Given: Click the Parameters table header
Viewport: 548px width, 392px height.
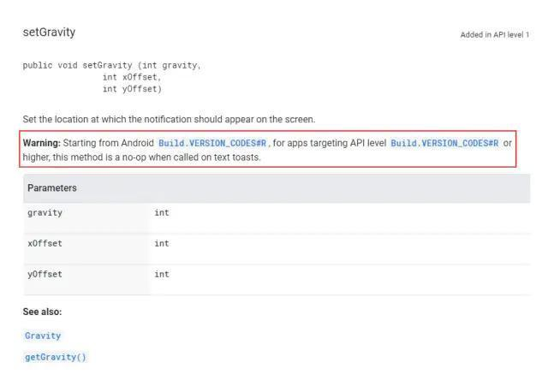Looking at the screenshot, I should tap(277, 188).
